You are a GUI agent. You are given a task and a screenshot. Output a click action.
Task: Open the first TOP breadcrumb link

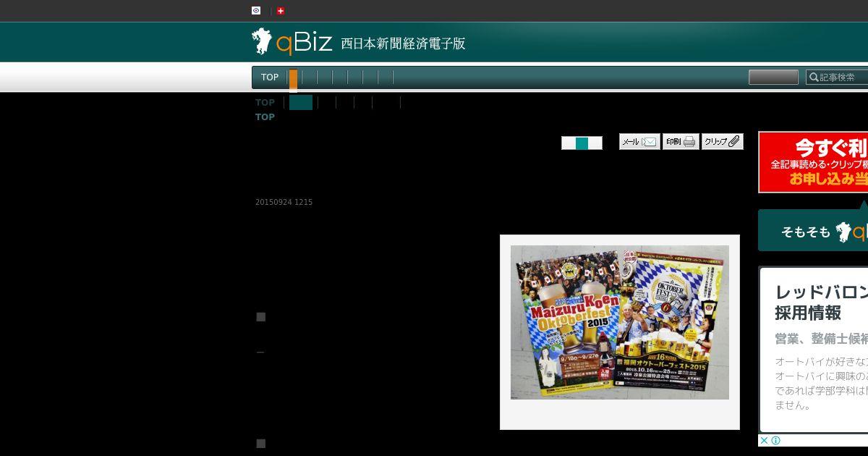(x=265, y=103)
